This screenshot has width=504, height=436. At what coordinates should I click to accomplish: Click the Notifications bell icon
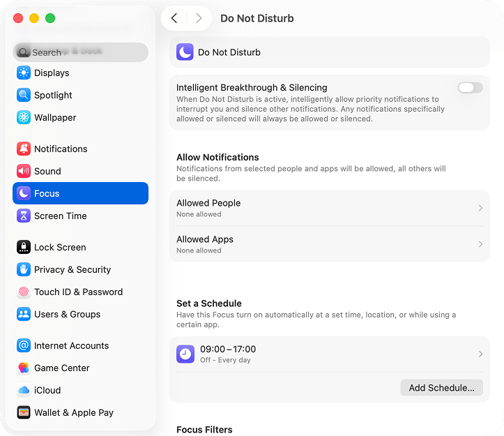coord(24,149)
